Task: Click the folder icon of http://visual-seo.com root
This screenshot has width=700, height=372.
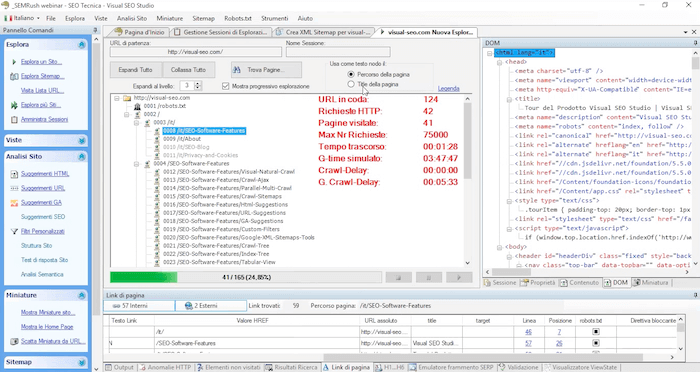Action: pyautogui.click(x=127, y=98)
